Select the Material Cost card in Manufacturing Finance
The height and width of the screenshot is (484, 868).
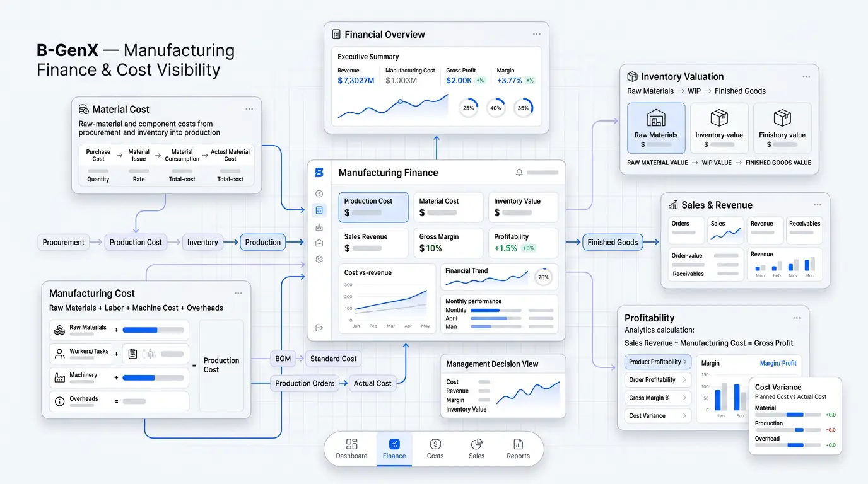pos(448,207)
